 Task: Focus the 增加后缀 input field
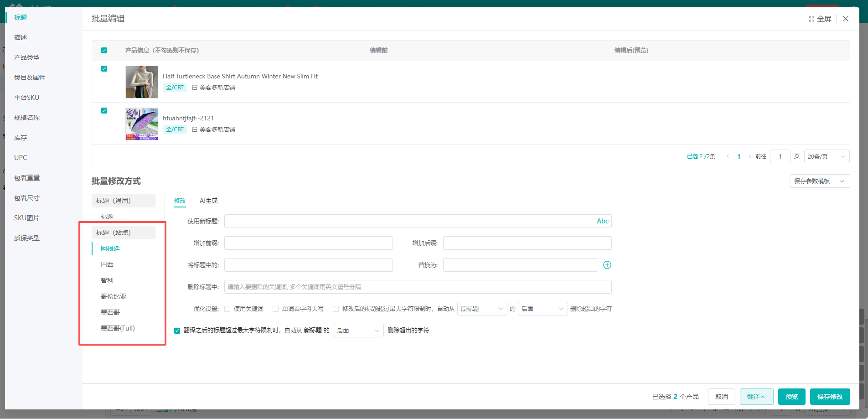tap(527, 243)
